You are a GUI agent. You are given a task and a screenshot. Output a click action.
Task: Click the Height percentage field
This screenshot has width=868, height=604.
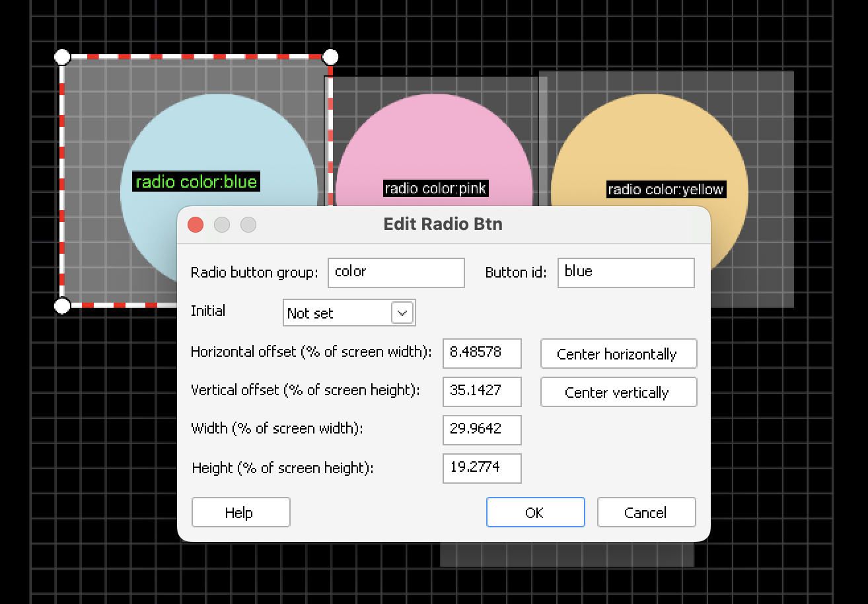pos(482,468)
